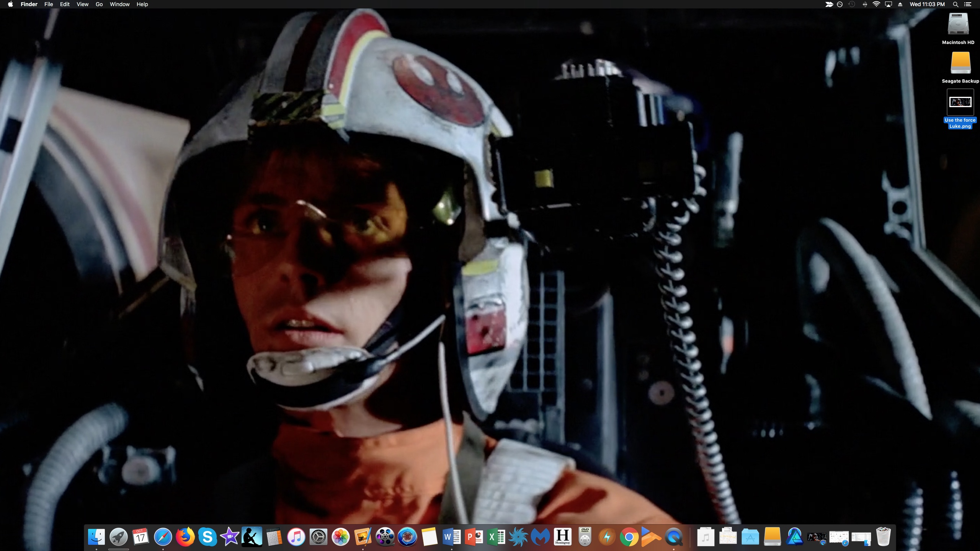The width and height of the screenshot is (980, 551).
Task: Open the film reel video app icon
Action: [385, 537]
